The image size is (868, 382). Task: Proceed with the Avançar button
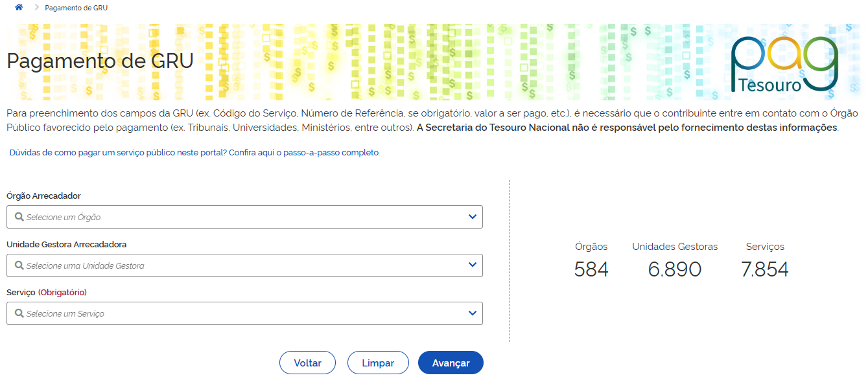[x=451, y=363]
